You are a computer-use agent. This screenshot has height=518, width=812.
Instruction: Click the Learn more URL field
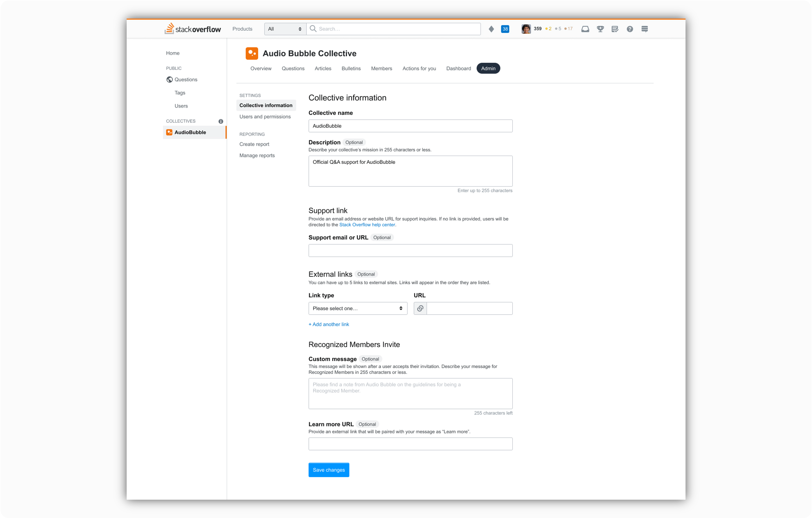[410, 444]
